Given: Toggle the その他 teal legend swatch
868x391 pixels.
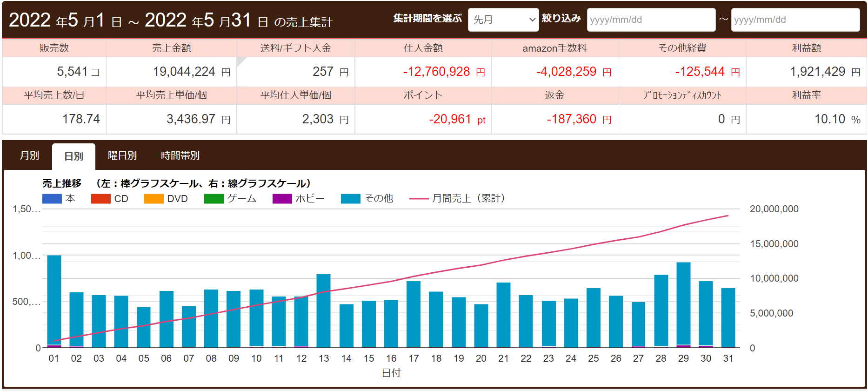Looking at the screenshot, I should (350, 199).
